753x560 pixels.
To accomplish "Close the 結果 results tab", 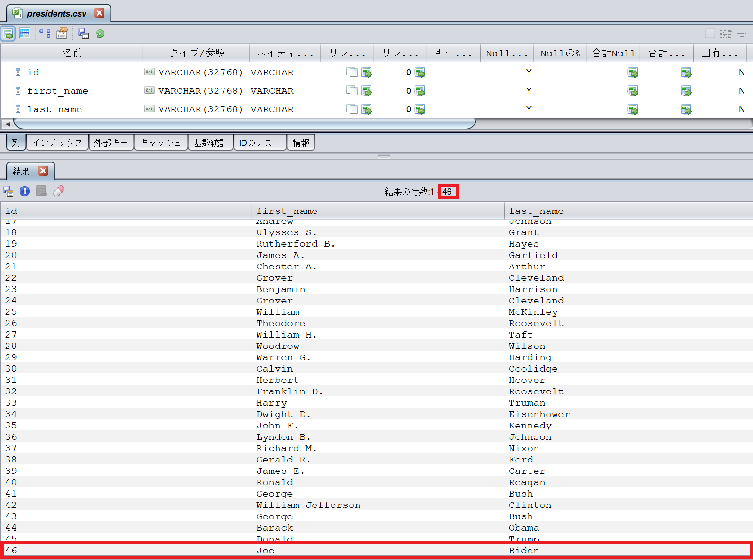I will [44, 171].
